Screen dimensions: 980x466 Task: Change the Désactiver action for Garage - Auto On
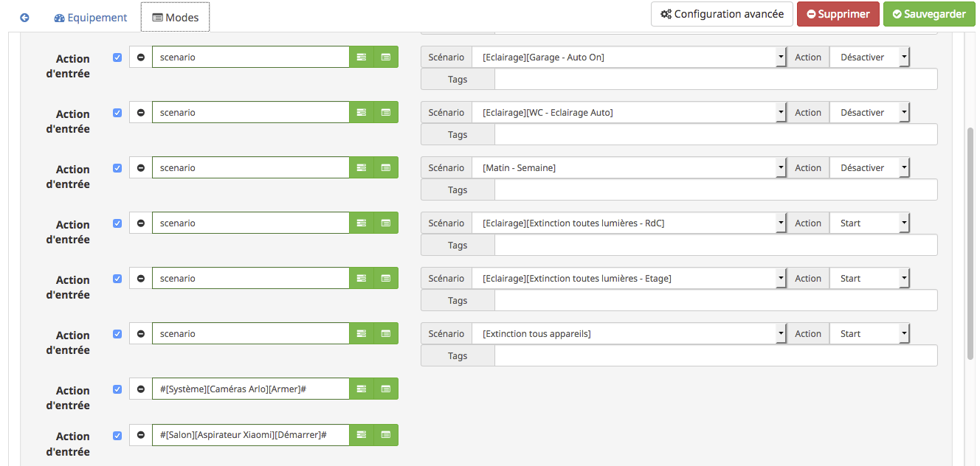869,57
